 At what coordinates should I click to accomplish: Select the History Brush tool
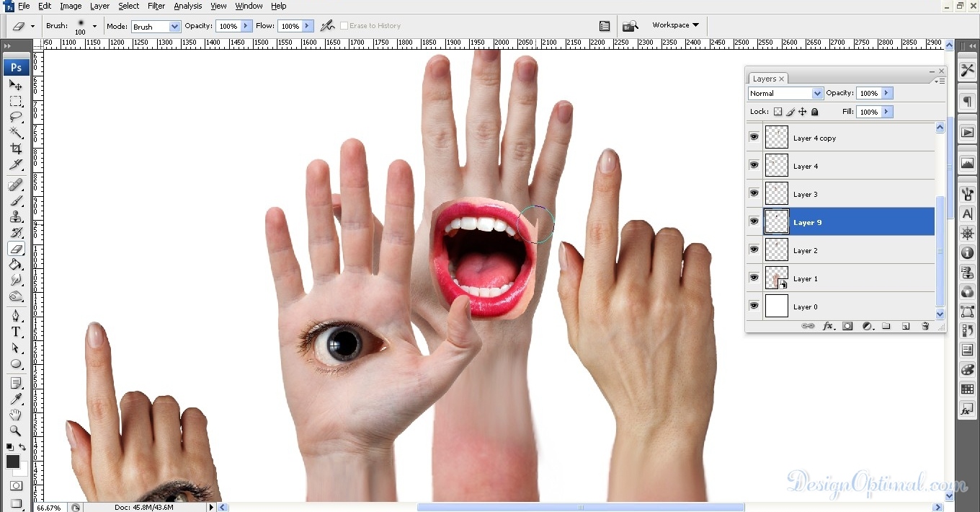[x=16, y=233]
